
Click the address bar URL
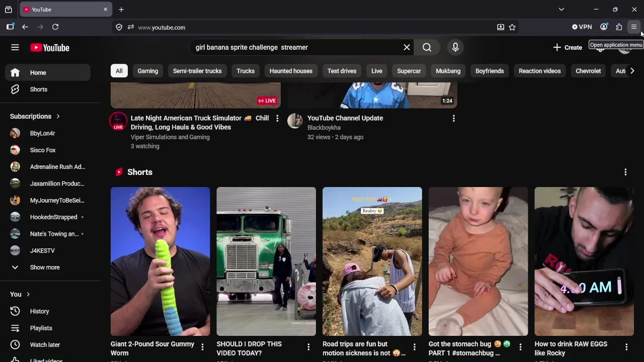pyautogui.click(x=162, y=27)
